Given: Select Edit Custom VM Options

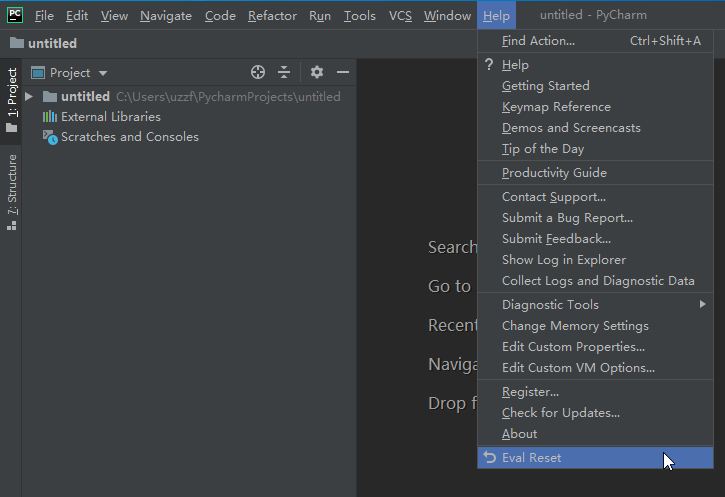Looking at the screenshot, I should click(x=596, y=368).
